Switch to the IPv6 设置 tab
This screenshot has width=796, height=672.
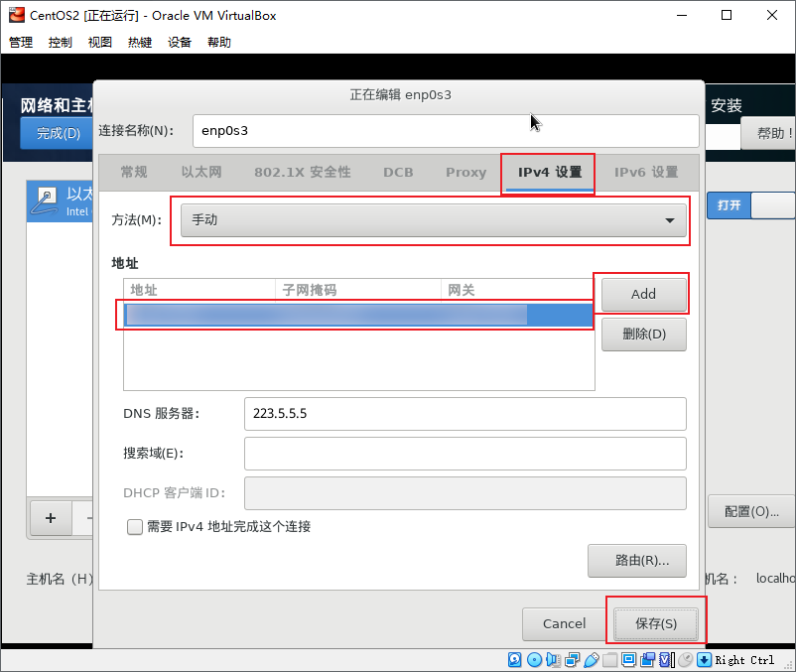(645, 173)
